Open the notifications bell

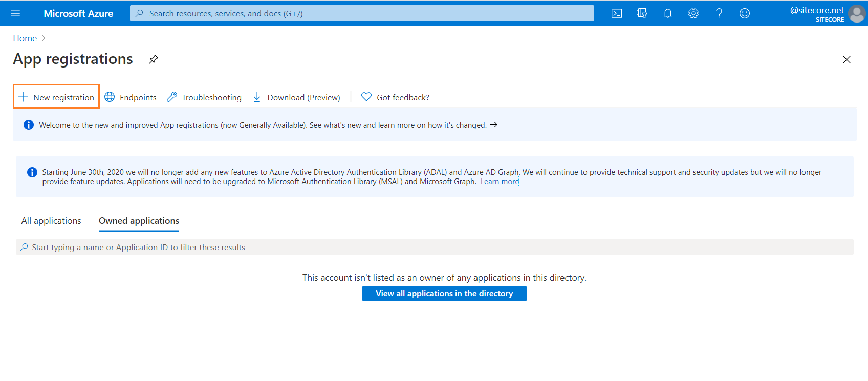668,13
